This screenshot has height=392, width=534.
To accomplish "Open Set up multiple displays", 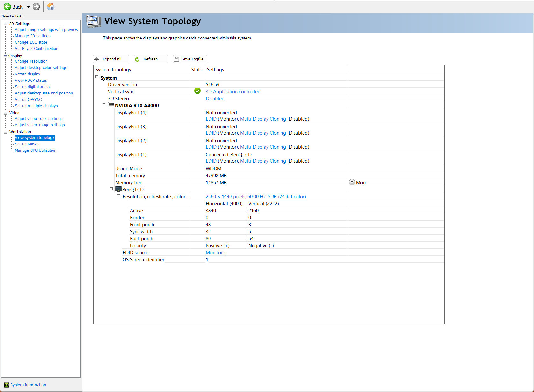I will coord(36,106).
